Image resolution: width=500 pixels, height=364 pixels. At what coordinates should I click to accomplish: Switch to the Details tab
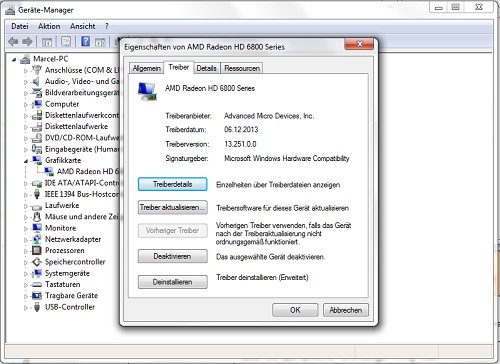[x=206, y=68]
